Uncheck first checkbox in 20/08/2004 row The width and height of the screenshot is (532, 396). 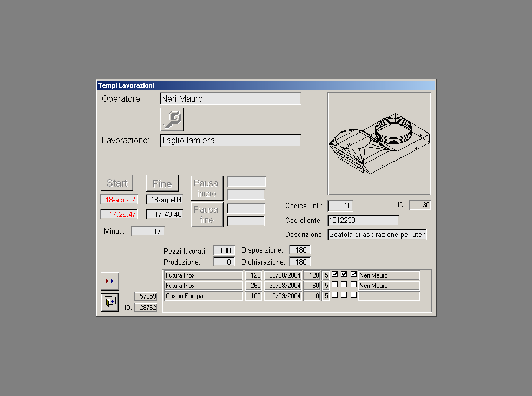click(335, 274)
